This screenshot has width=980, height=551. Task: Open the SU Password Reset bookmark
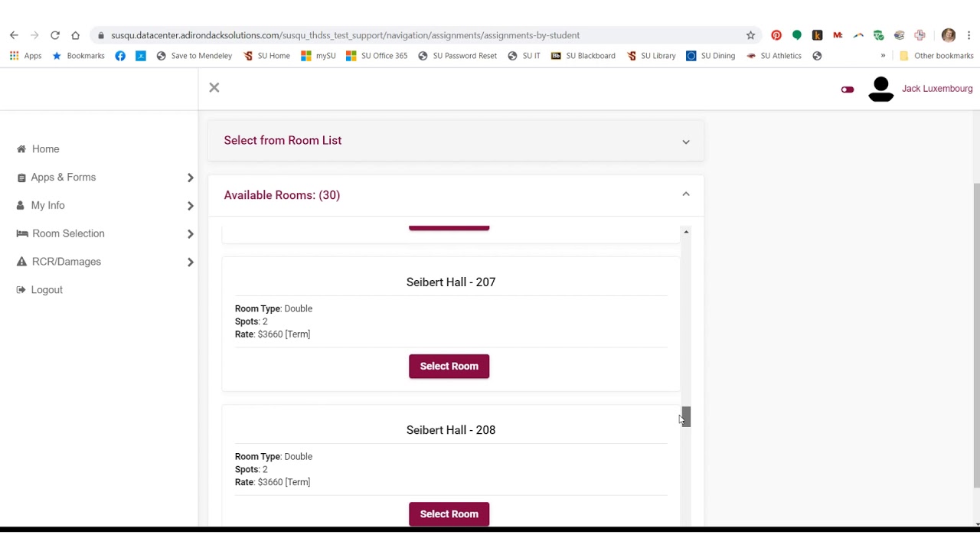click(457, 56)
